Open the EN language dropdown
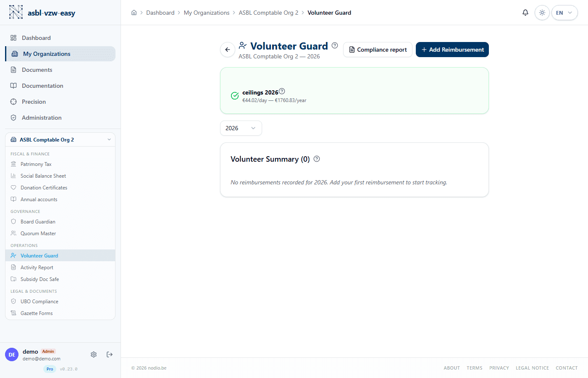The width and height of the screenshot is (588, 378). 564,13
